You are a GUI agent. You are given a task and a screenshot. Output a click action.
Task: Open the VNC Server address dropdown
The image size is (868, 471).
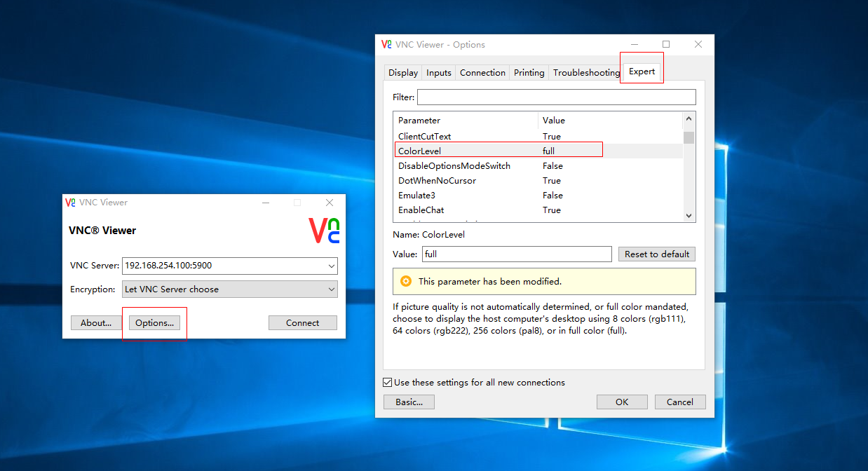tap(331, 266)
